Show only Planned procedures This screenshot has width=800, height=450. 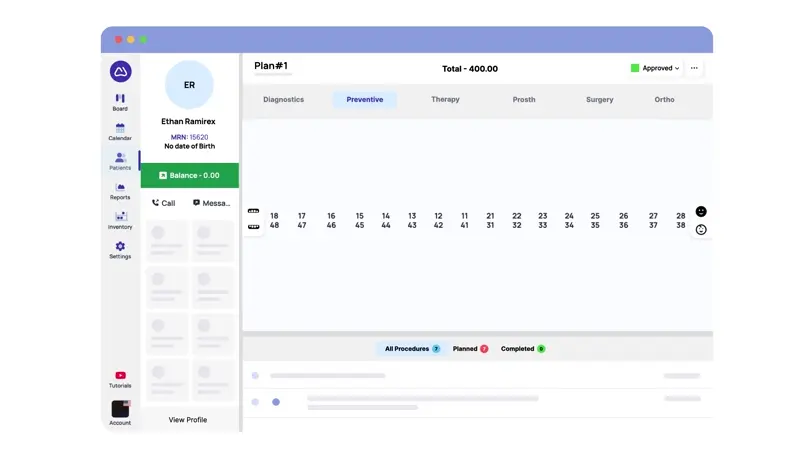(x=470, y=349)
